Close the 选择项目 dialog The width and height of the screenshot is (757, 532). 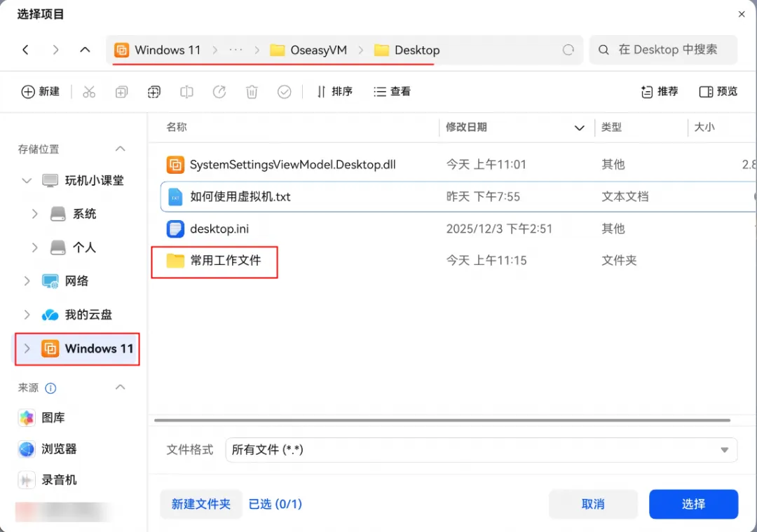(x=742, y=15)
